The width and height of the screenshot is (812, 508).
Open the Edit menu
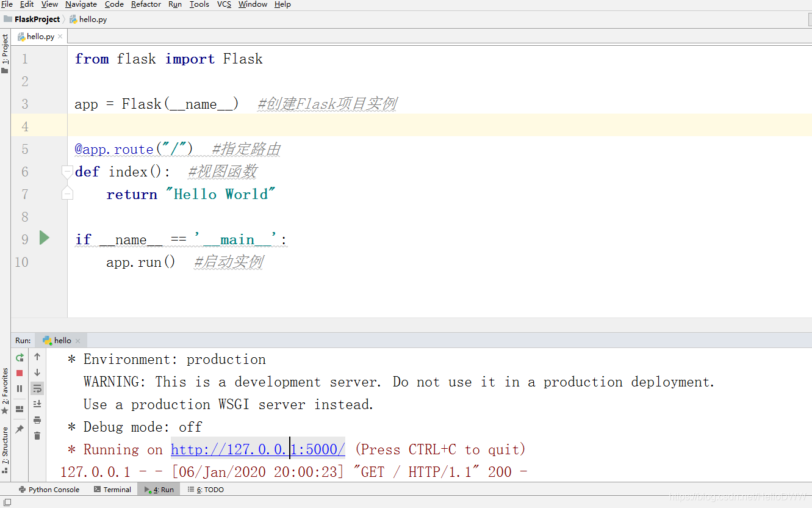pos(27,4)
